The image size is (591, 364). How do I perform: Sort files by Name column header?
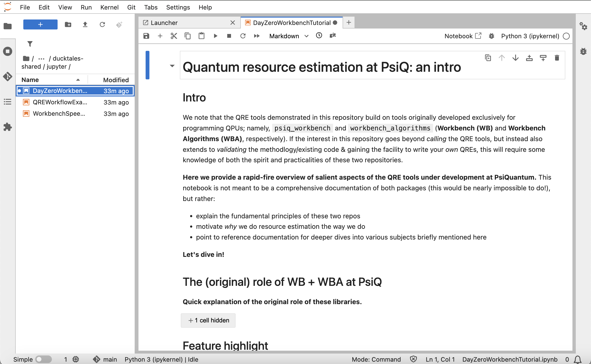pos(52,80)
